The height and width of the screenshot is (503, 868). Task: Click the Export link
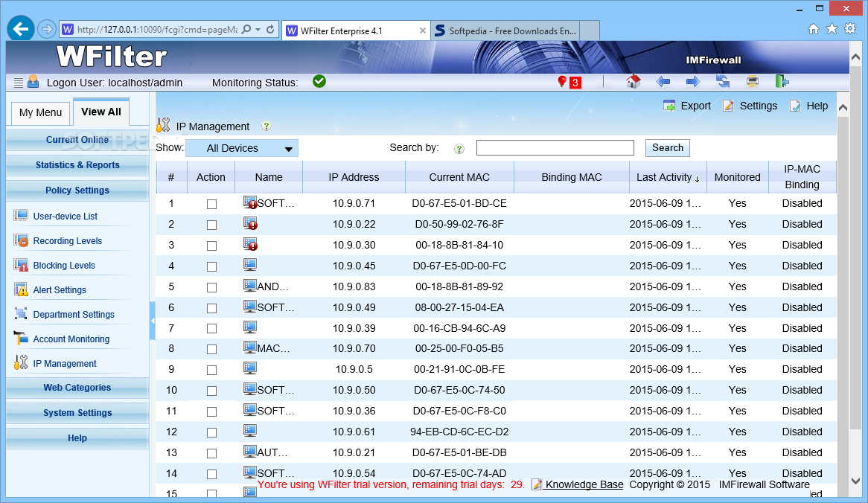coord(687,106)
